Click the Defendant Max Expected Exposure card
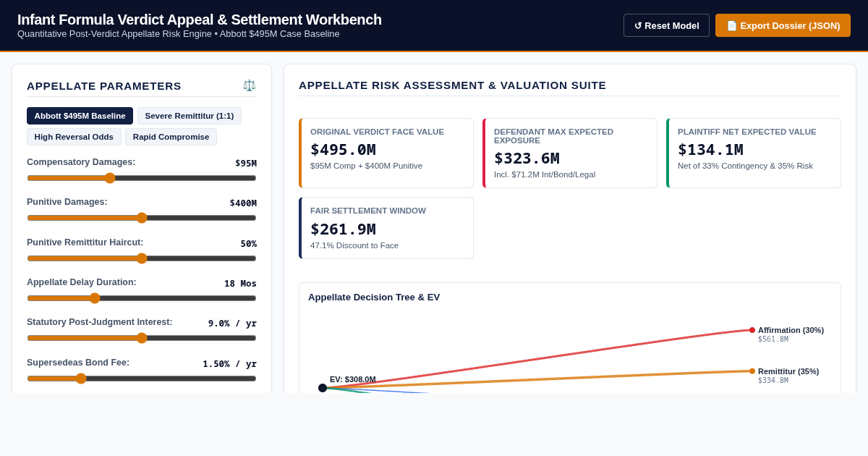Image resolution: width=868 pixels, height=456 pixels. (570, 153)
